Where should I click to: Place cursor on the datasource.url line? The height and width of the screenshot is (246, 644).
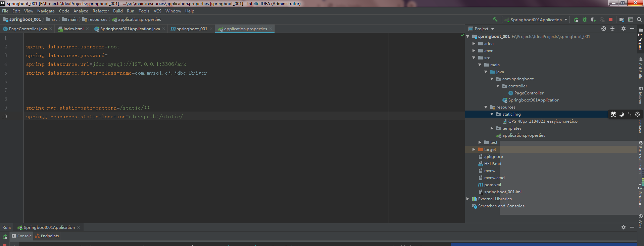coord(106,64)
